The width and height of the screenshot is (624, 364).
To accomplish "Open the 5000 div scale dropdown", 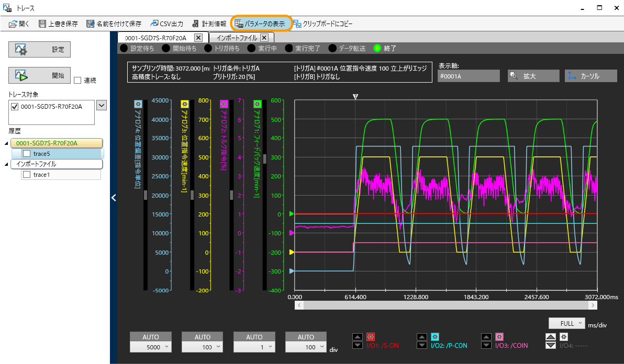I will (x=151, y=347).
